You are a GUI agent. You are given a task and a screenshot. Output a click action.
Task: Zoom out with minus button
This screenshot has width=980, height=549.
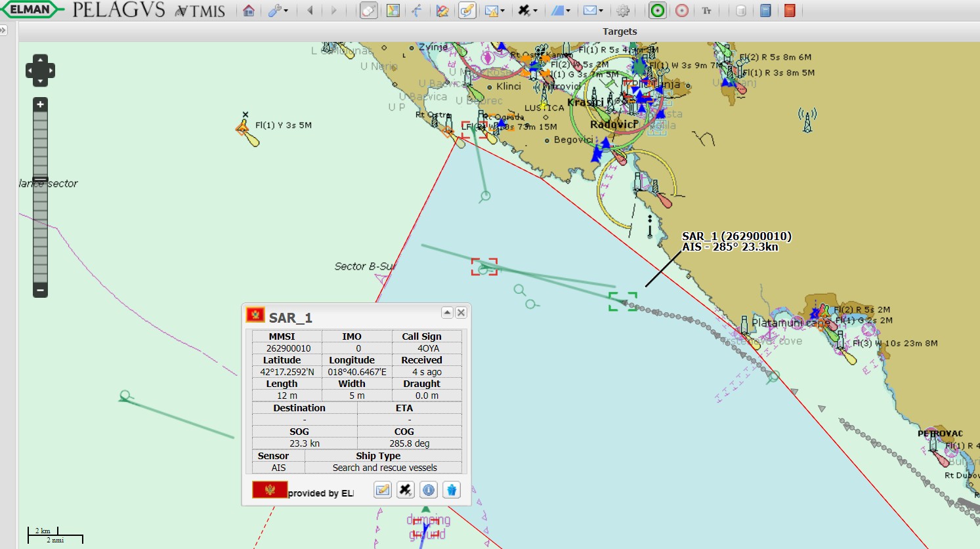pyautogui.click(x=40, y=290)
